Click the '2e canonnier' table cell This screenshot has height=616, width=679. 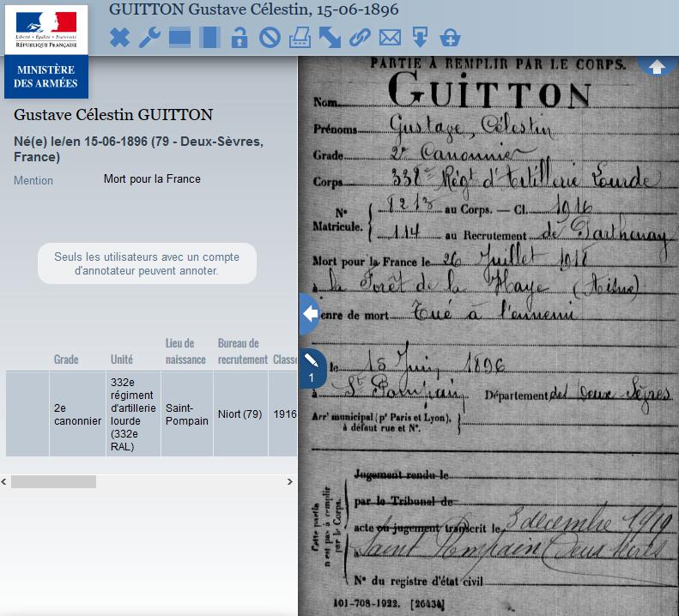pyautogui.click(x=77, y=414)
